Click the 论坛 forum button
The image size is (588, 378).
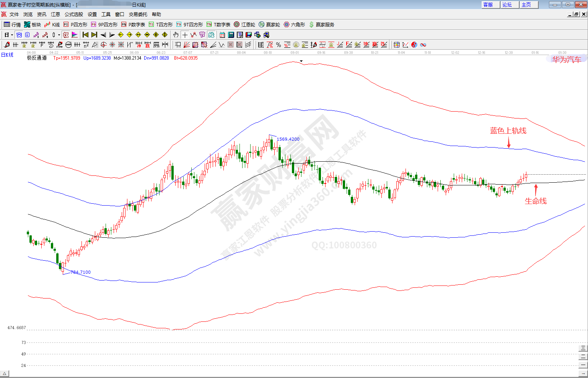pos(509,5)
